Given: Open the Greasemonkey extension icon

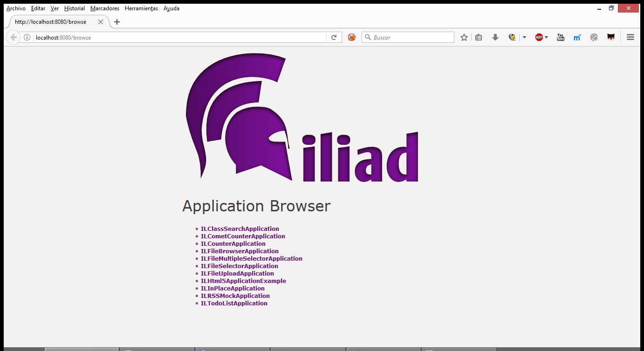Looking at the screenshot, I should click(610, 37).
